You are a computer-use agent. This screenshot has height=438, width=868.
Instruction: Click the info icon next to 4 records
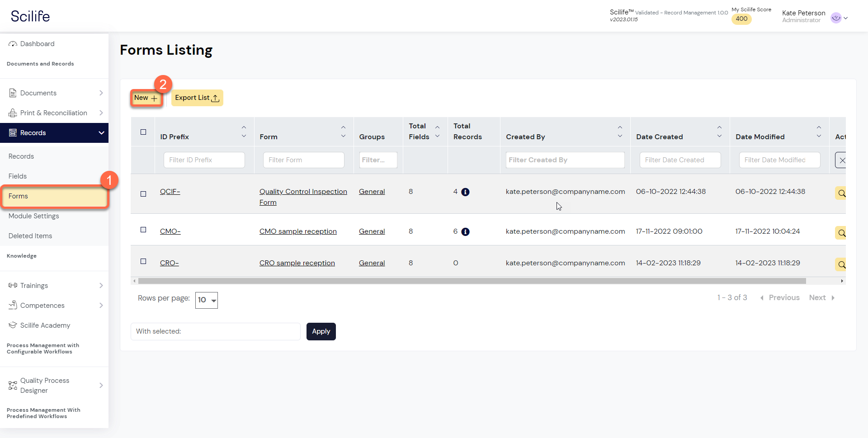click(x=465, y=192)
